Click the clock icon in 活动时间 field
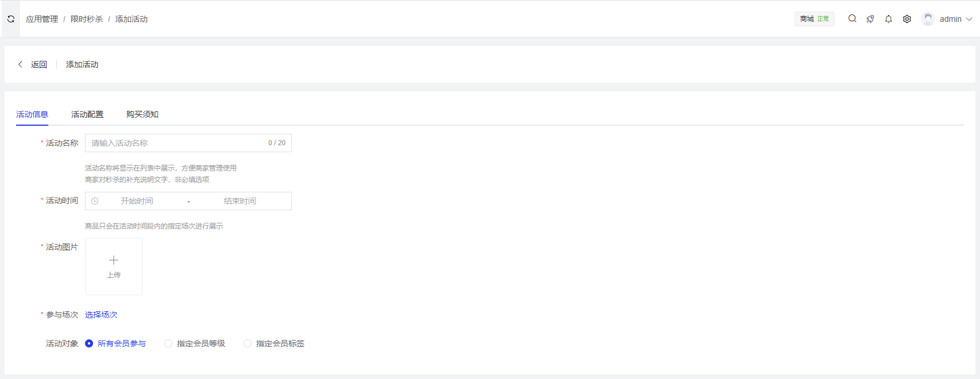Viewport: 980px width, 379px height. point(95,201)
